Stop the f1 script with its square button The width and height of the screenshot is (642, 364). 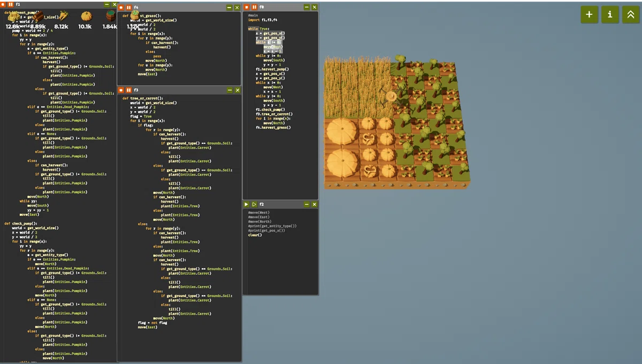coord(3,4)
